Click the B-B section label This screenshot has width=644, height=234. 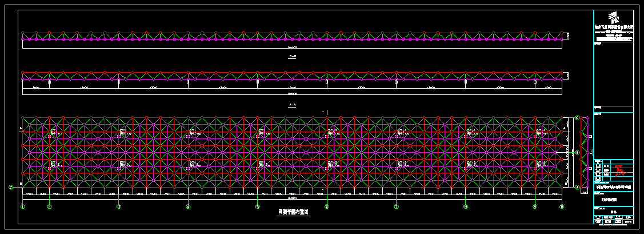pos(292,57)
